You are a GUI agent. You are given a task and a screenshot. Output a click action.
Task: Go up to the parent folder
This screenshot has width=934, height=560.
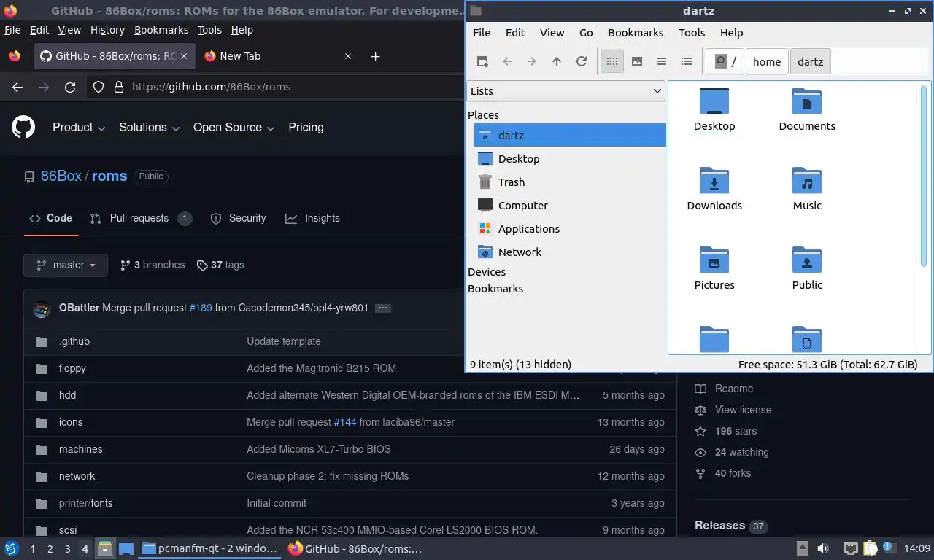pyautogui.click(x=557, y=62)
